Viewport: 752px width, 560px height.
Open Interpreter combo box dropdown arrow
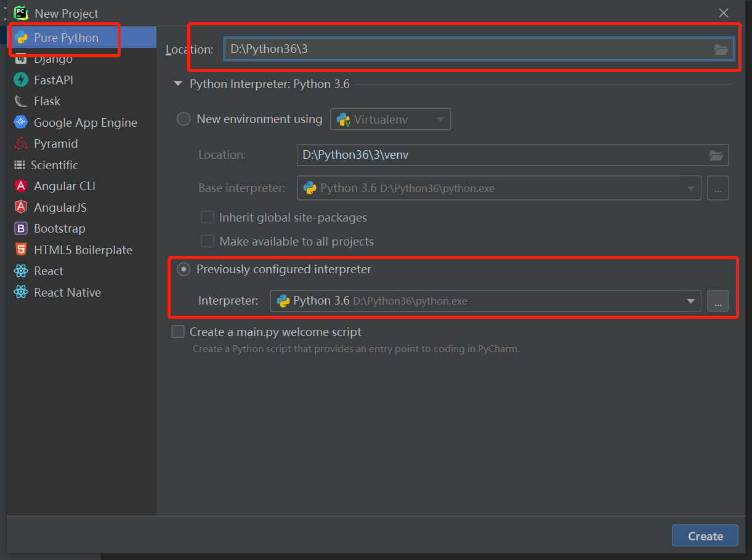(x=690, y=302)
